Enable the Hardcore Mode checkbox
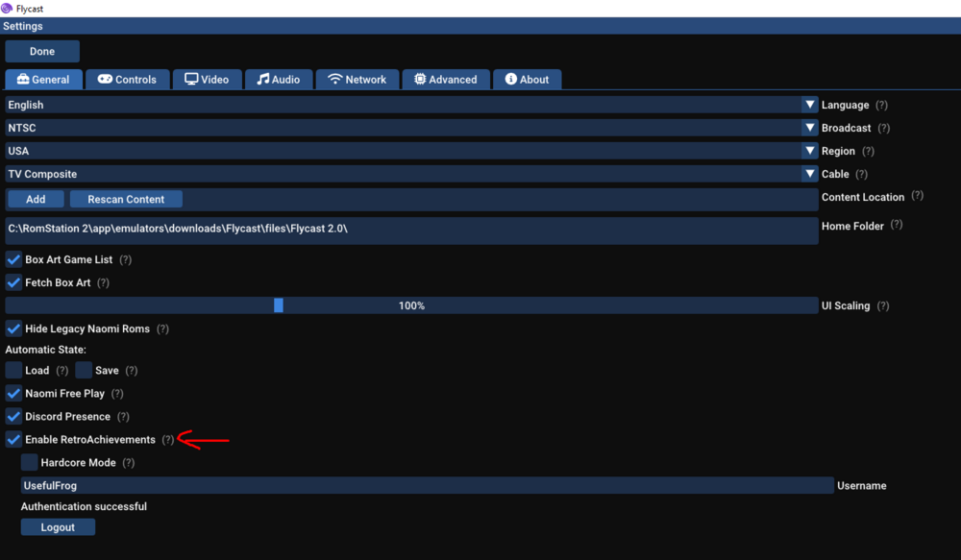961x560 pixels. click(29, 462)
